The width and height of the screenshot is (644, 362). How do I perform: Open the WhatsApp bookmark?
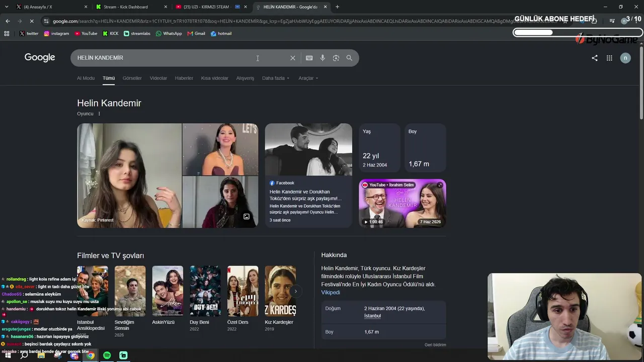coord(169,34)
